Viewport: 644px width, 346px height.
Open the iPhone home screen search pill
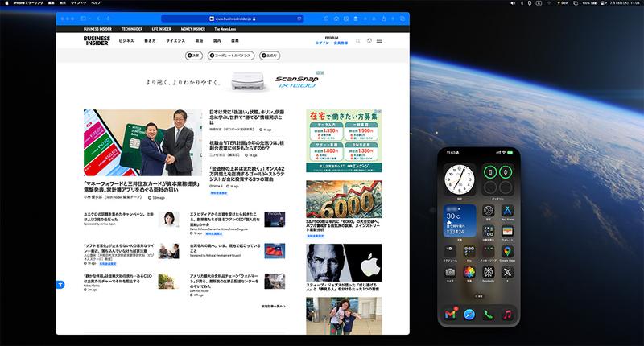[x=479, y=296]
